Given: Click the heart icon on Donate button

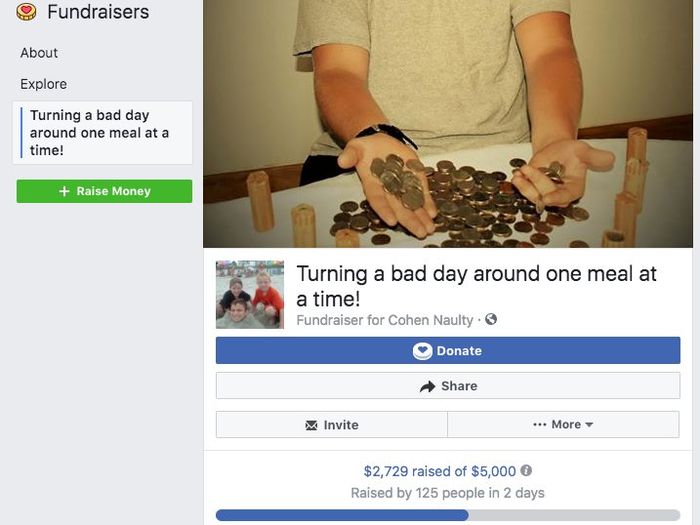Looking at the screenshot, I should pos(422,351).
